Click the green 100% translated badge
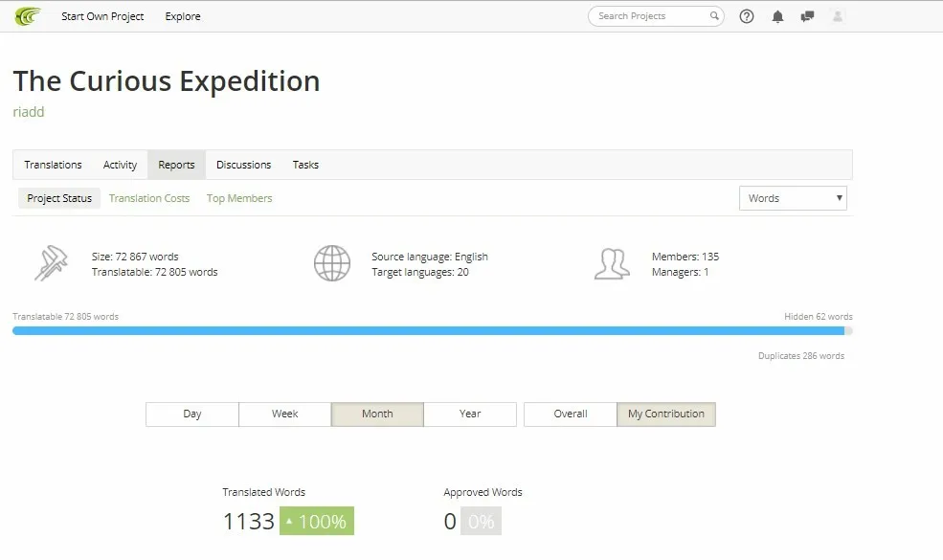This screenshot has width=943, height=560. click(x=316, y=521)
